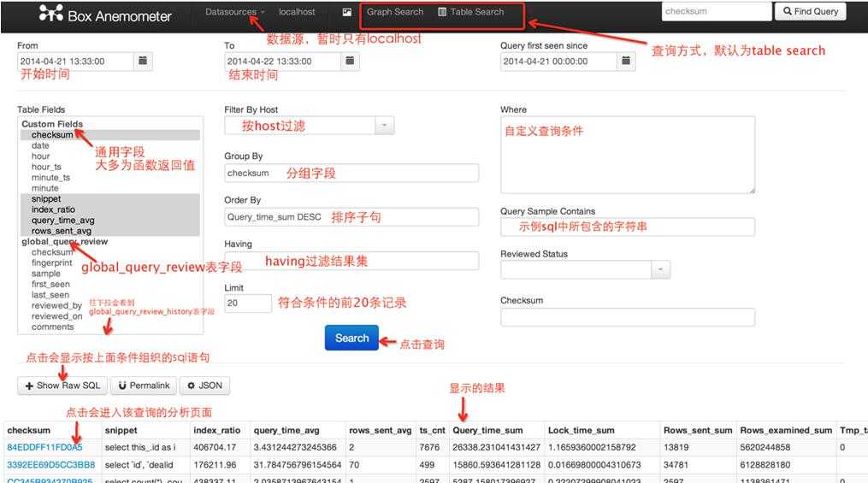The width and height of the screenshot is (868, 483).
Task: Click the index_ratio column header
Action: tap(217, 430)
